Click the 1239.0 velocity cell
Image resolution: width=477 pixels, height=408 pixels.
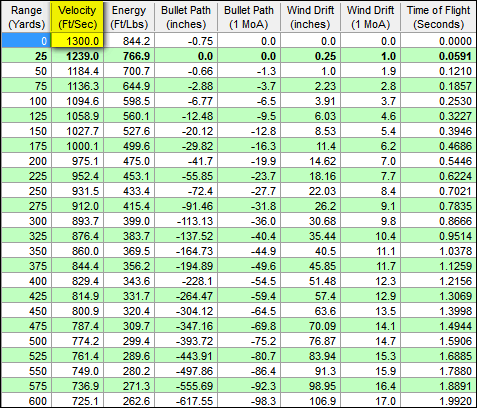(x=77, y=56)
